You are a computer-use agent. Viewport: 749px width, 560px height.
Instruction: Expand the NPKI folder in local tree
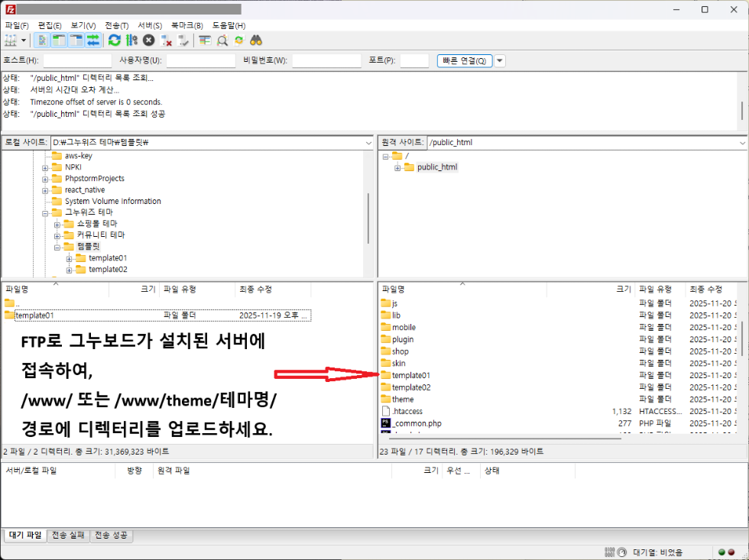[x=46, y=167]
